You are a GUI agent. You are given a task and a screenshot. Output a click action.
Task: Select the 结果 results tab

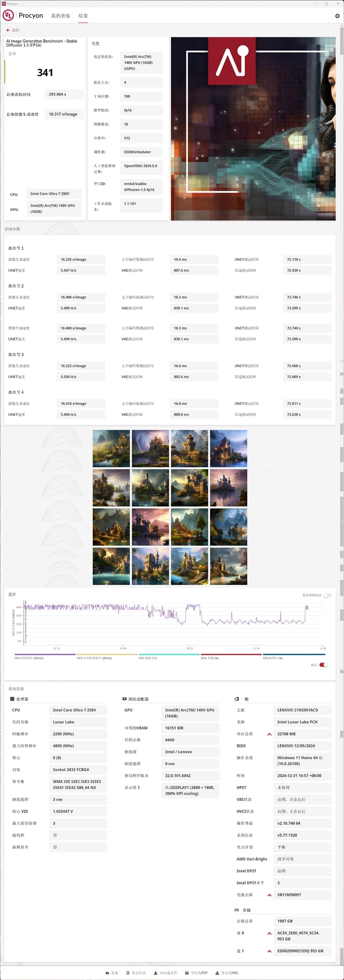tap(83, 16)
